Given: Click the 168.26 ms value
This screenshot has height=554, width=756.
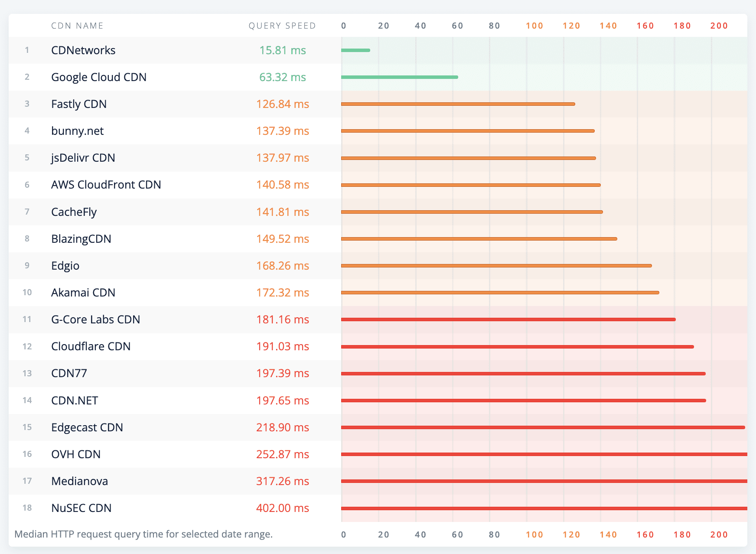Looking at the screenshot, I should tap(283, 266).
